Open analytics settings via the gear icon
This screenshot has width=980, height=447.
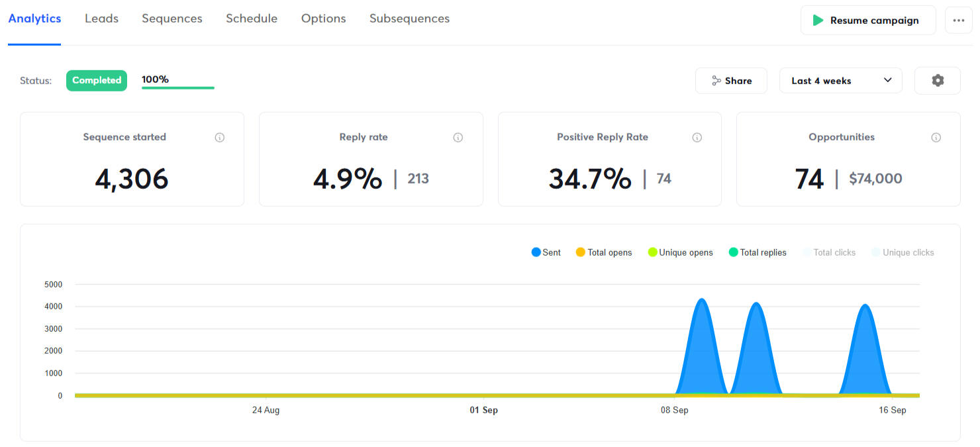pos(937,81)
